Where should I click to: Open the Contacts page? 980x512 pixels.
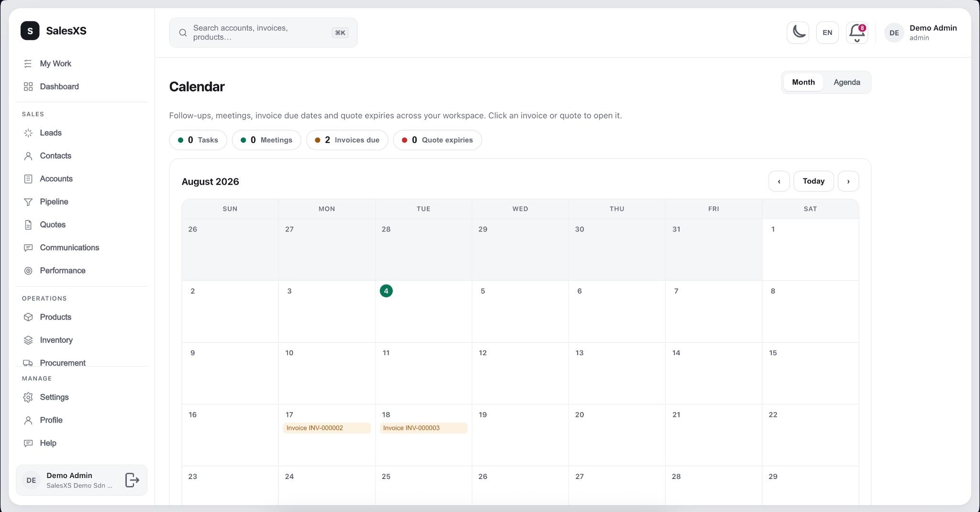[81, 156]
